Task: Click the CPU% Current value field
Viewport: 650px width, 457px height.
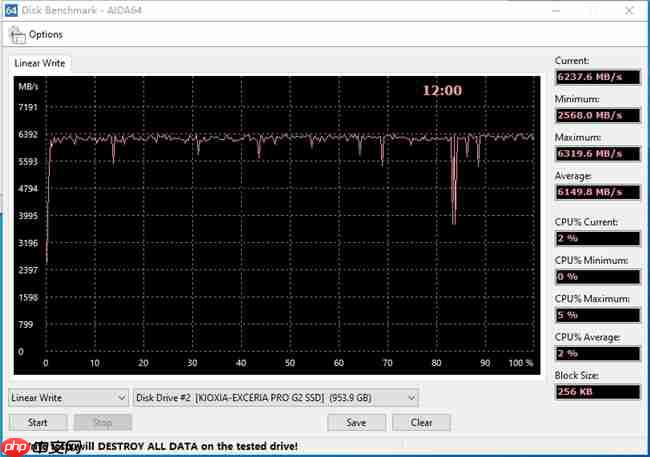Action: point(598,238)
